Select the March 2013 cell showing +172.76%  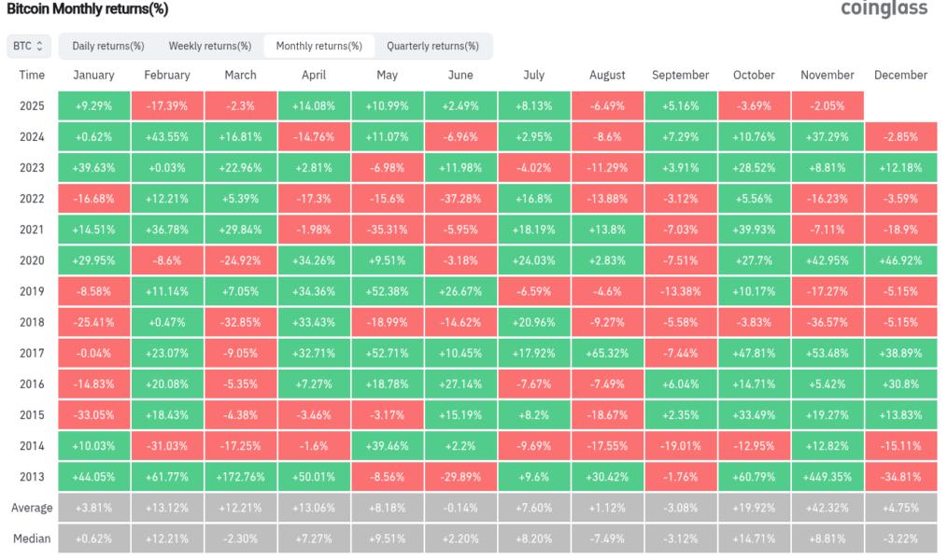pyautogui.click(x=240, y=476)
